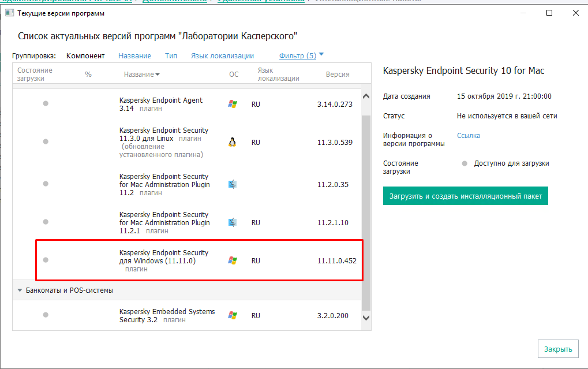Click download status dot for Endpoint Agent 3.14
Viewport: 588px width, 369px height.
click(x=46, y=103)
